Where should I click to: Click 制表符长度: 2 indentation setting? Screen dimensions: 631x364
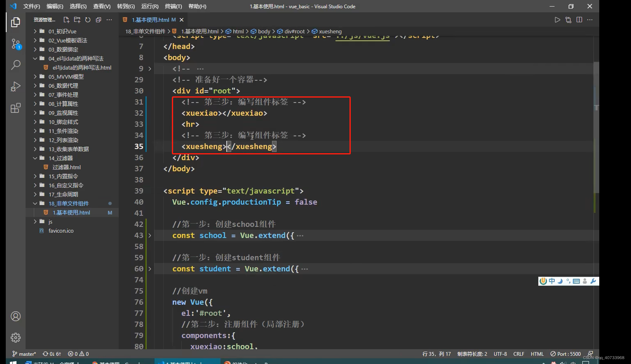(x=472, y=354)
